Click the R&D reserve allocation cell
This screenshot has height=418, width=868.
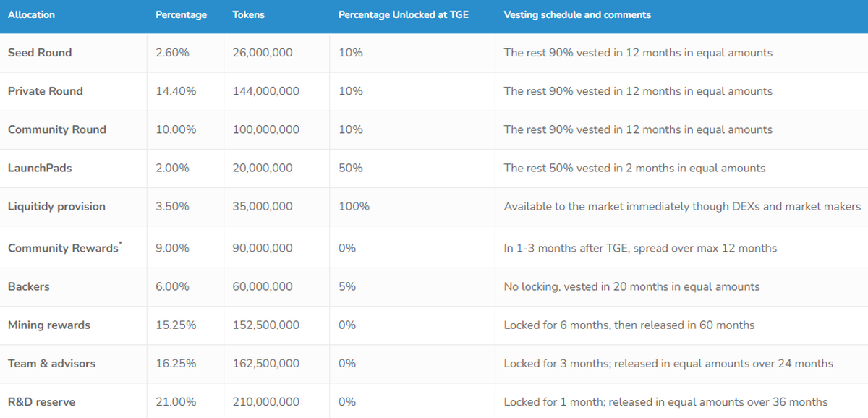[41, 401]
